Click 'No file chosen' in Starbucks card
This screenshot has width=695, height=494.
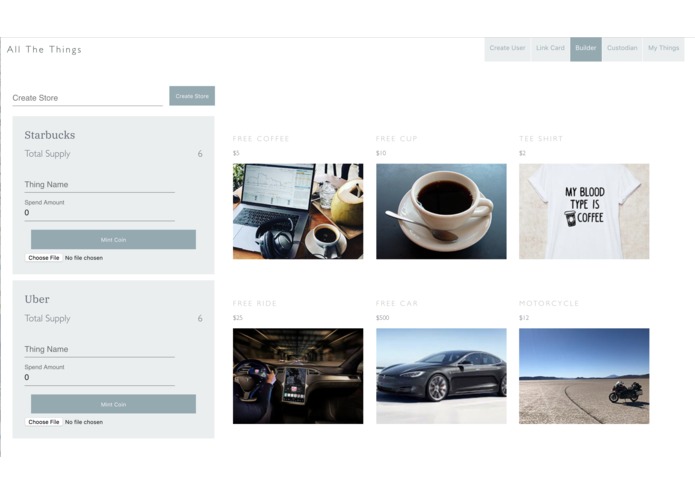pos(84,258)
